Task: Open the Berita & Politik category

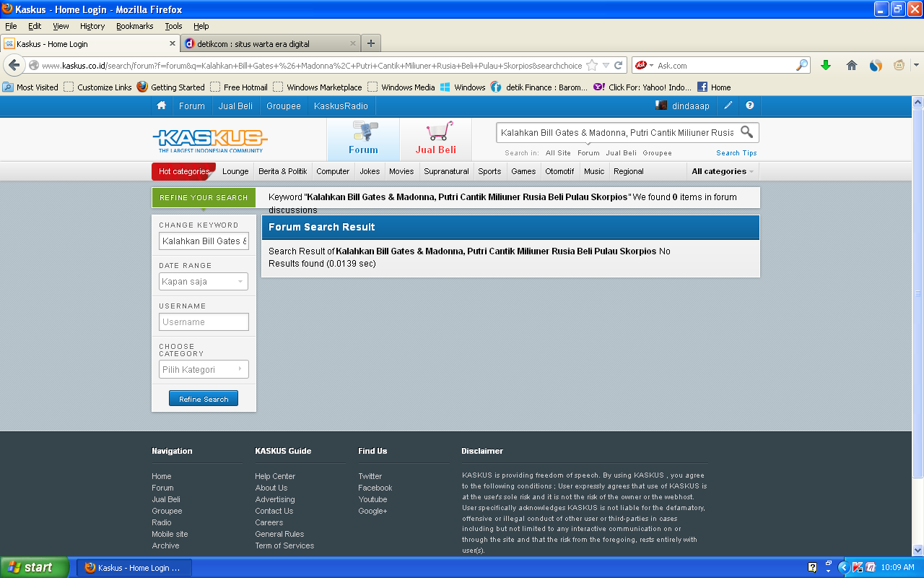Action: coord(283,171)
